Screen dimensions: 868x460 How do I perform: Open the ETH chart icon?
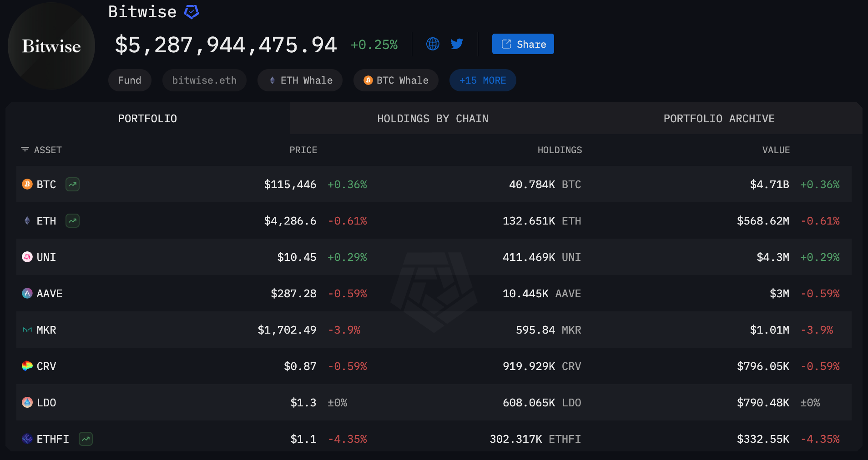[x=72, y=220]
